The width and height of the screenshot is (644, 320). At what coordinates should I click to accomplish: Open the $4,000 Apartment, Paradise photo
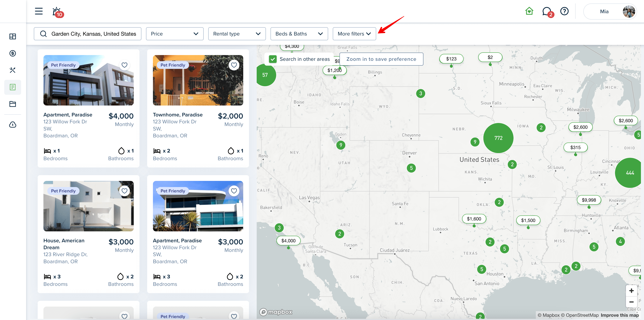89,80
